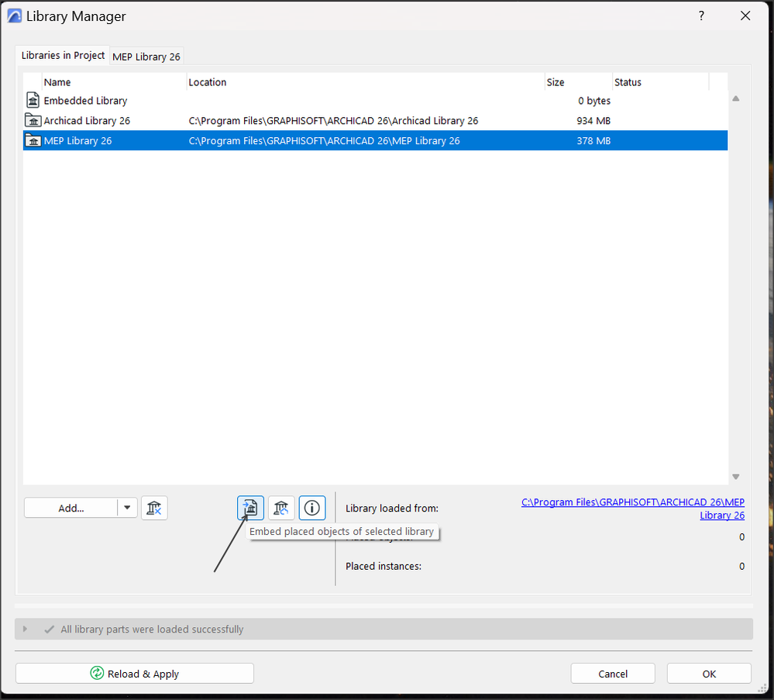
Task: Select the Libraries in Project tab
Action: (x=62, y=55)
